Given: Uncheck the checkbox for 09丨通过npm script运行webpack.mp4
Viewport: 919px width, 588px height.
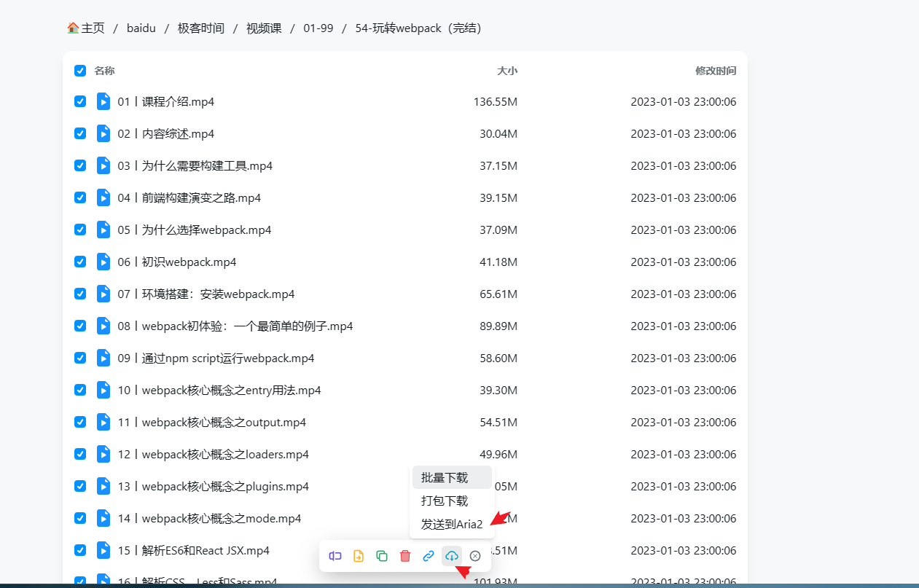Looking at the screenshot, I should (x=80, y=358).
